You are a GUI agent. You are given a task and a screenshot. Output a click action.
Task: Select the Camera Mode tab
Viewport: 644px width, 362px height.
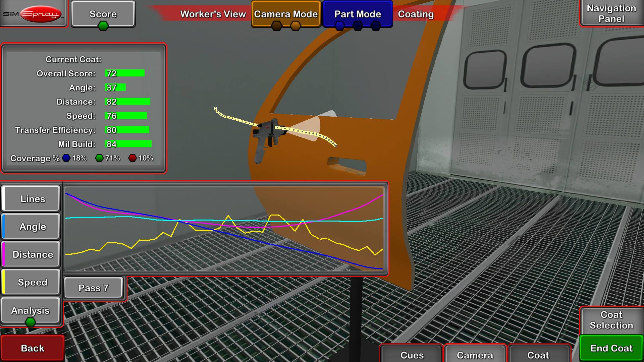click(x=286, y=14)
